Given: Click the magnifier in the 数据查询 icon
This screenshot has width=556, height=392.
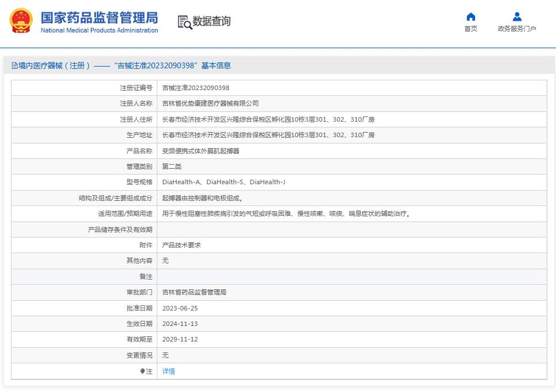Looking at the screenshot, I should tap(188, 25).
